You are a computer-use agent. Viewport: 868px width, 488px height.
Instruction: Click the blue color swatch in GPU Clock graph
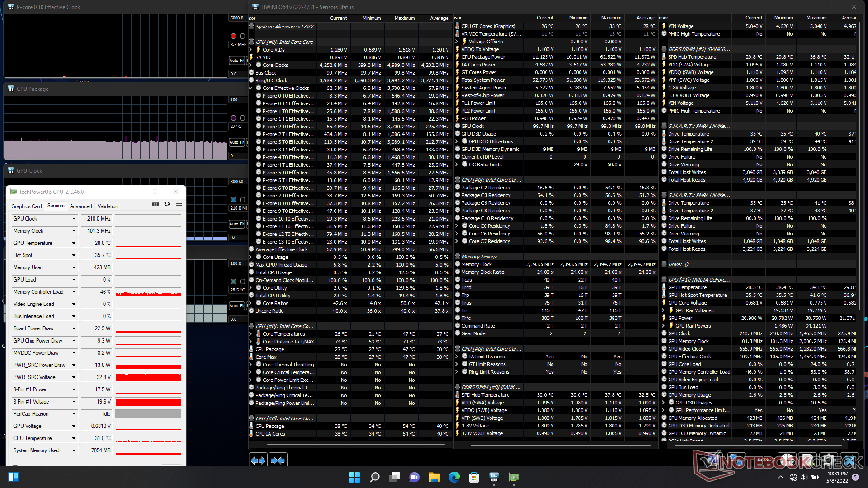[233, 200]
